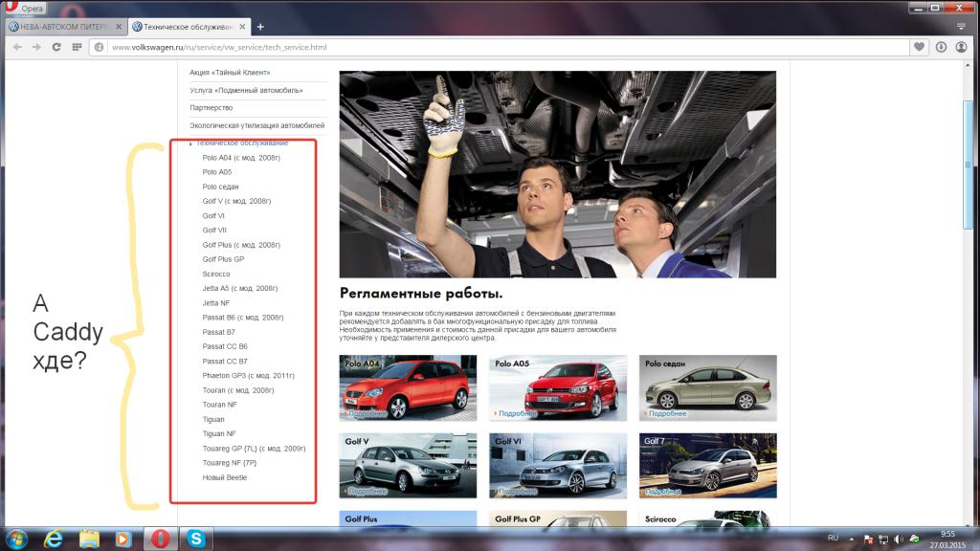Viewport: 980px width, 551px height.
Task: Open Акция «Тайный Клиент» link
Action: (x=230, y=73)
